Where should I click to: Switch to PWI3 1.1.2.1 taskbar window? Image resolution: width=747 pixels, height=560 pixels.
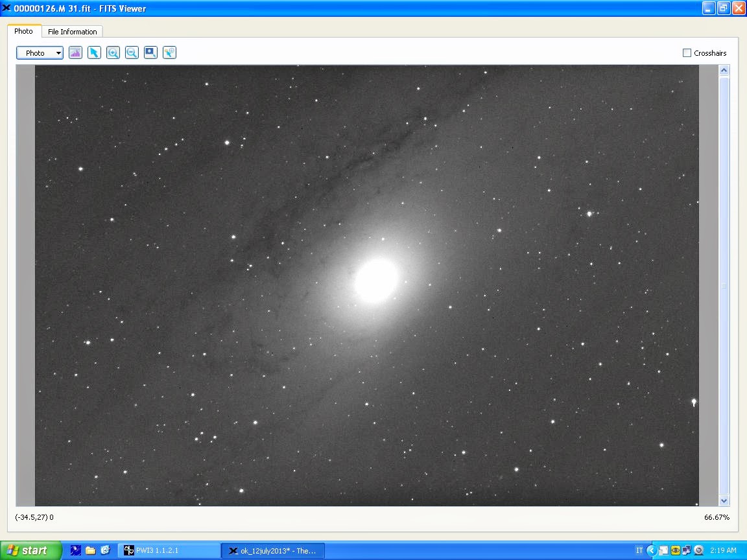169,550
